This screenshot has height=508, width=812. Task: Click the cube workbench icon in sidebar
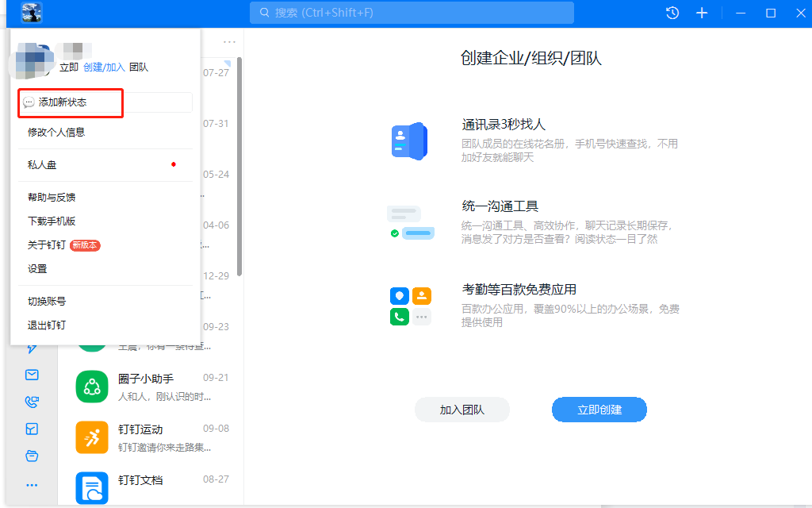click(32, 429)
